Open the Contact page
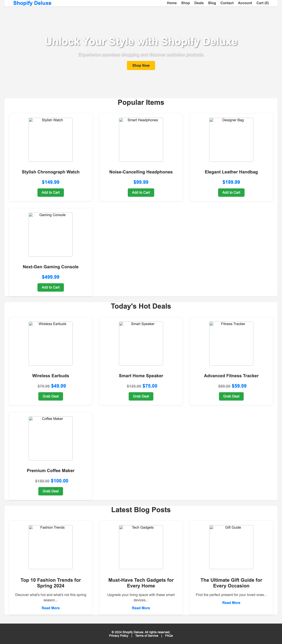The height and width of the screenshot is (644, 282). (x=227, y=3)
